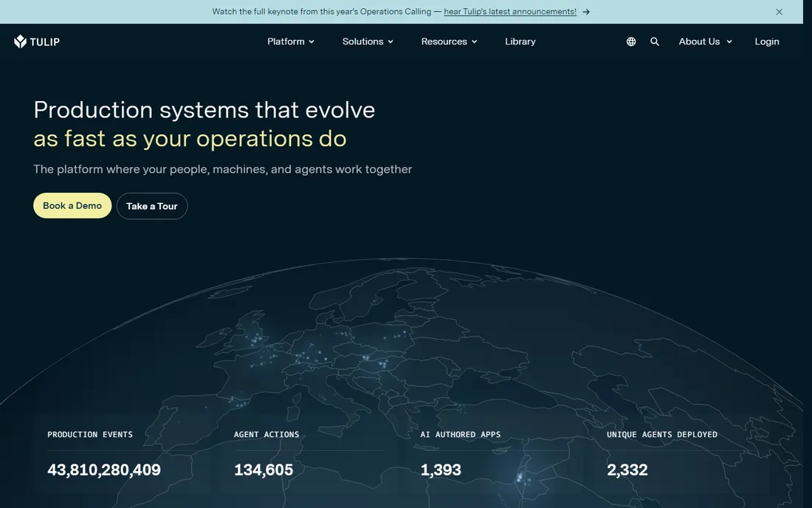Viewport: 812px width, 508px height.
Task: Click the Book a Demo button
Action: (72, 205)
